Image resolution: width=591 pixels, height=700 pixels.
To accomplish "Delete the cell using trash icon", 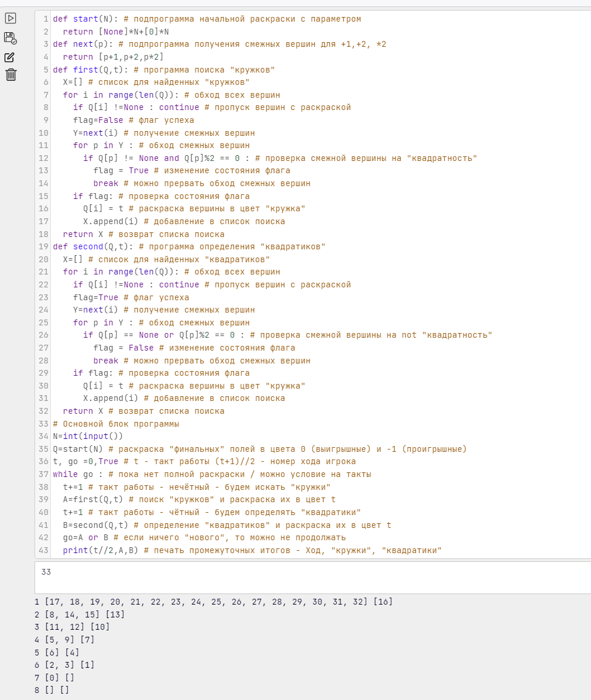I will pos(11,74).
